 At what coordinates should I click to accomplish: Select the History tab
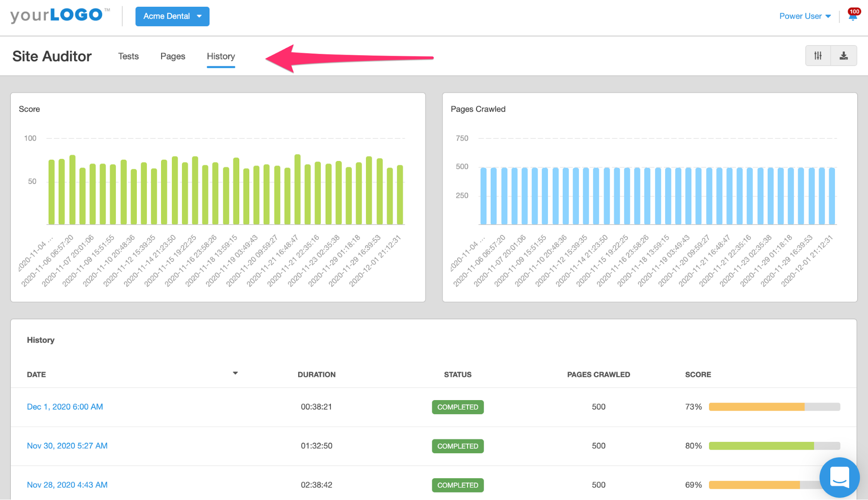point(221,56)
